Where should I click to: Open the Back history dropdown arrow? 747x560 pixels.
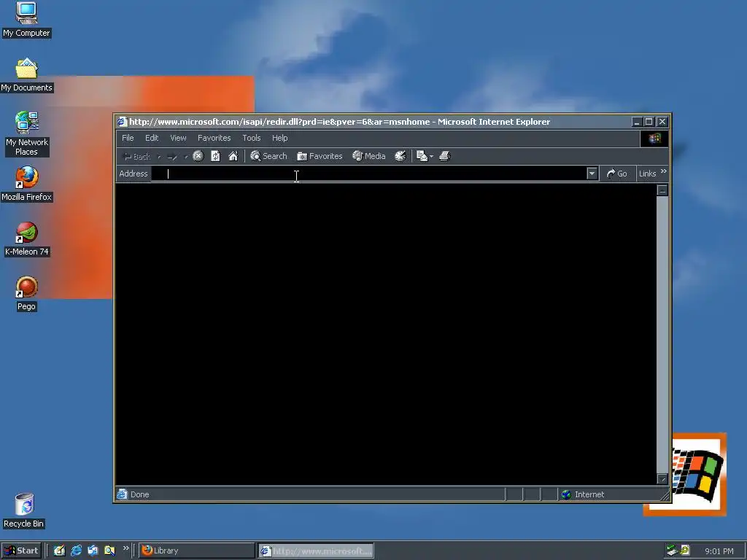[x=158, y=156]
